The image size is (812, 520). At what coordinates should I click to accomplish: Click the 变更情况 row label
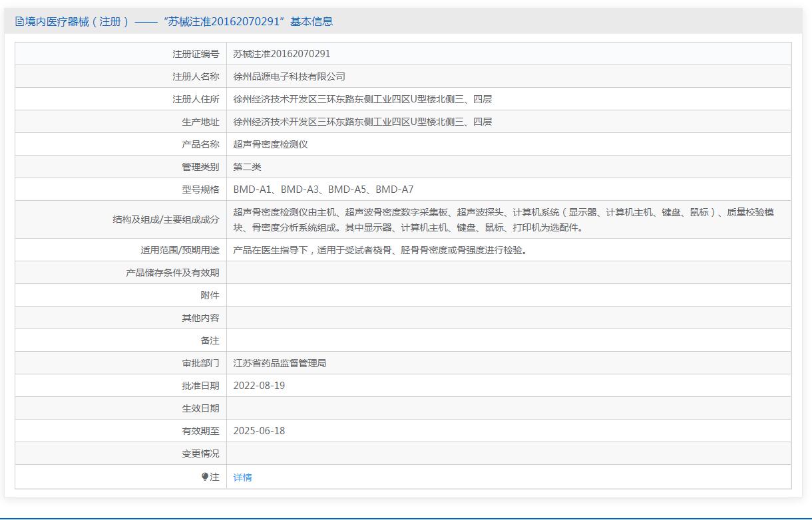click(200, 454)
